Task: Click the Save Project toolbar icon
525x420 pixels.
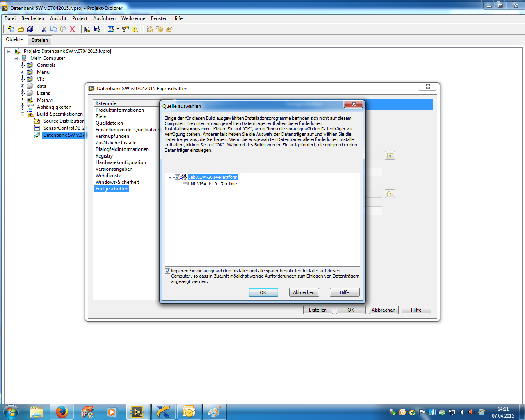Action: click(x=97, y=29)
